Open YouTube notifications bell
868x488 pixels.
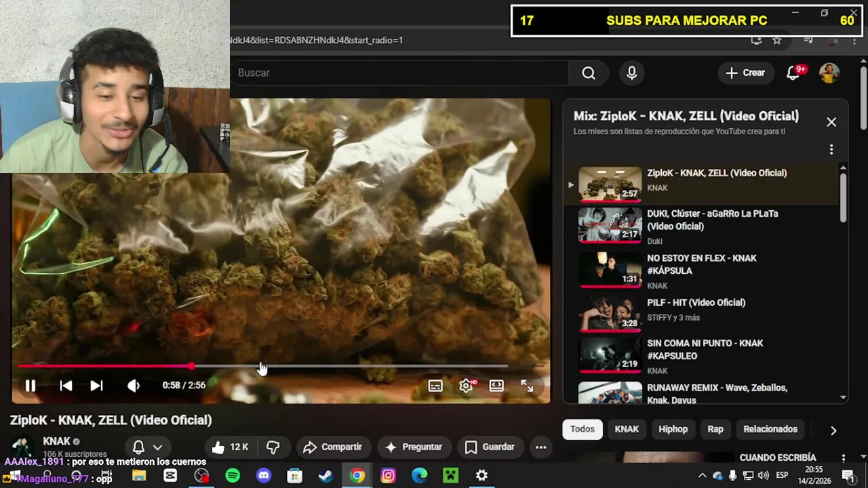coord(793,73)
